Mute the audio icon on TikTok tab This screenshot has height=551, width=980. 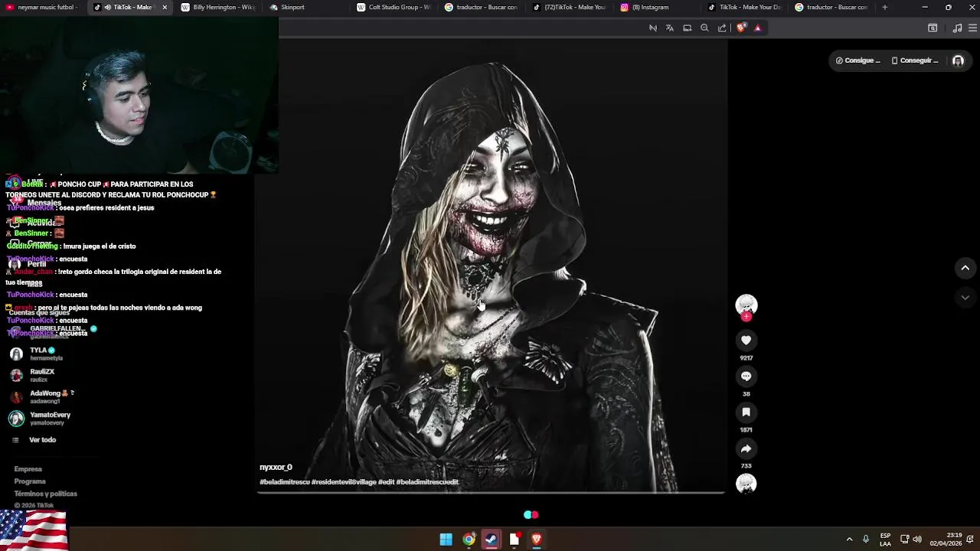point(107,7)
